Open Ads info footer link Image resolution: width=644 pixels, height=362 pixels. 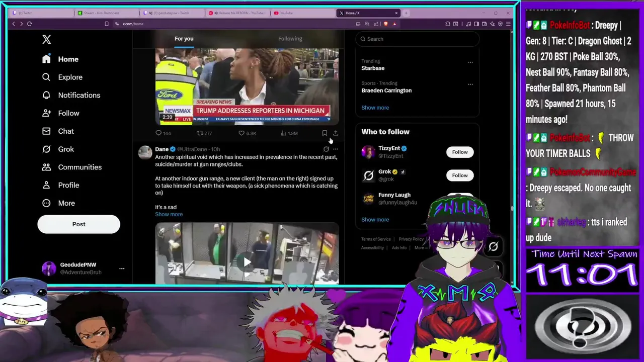[399, 248]
